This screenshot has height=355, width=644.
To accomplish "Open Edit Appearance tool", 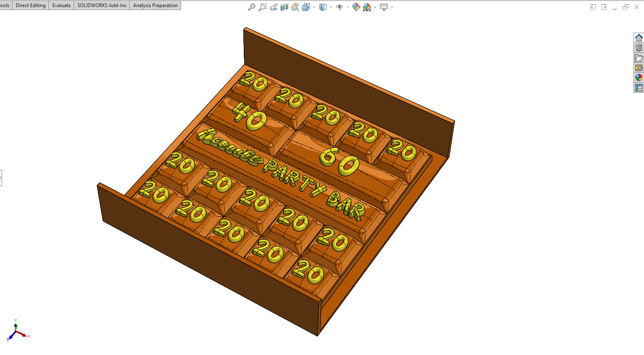I will point(356,7).
